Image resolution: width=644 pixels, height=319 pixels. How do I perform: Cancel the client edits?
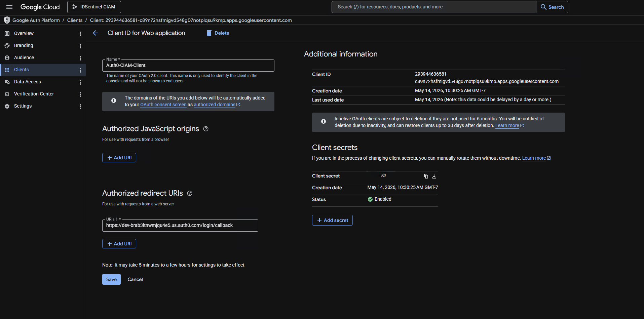135,279
